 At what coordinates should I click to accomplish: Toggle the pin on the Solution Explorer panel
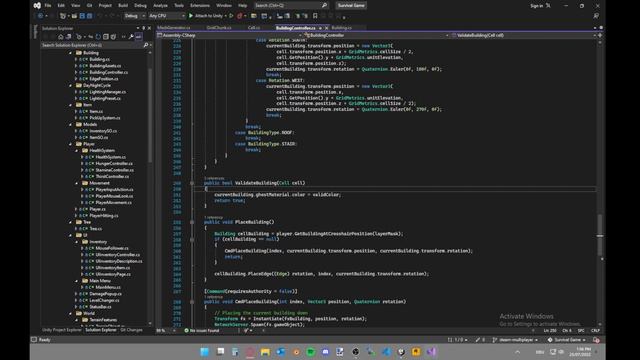point(143,28)
